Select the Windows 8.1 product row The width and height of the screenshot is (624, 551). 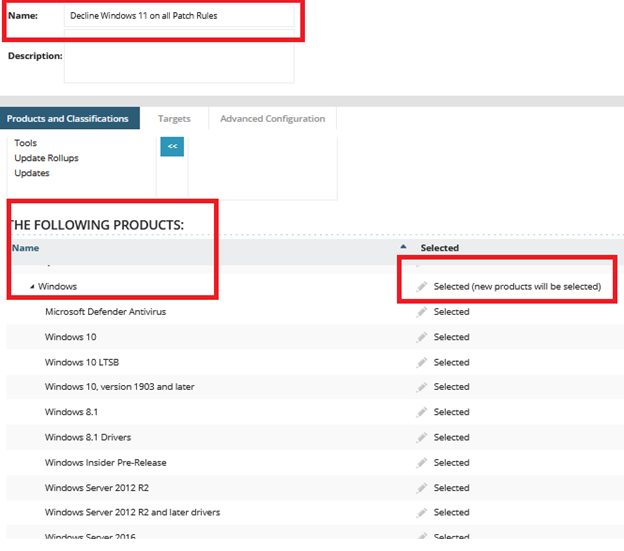[x=315, y=412]
